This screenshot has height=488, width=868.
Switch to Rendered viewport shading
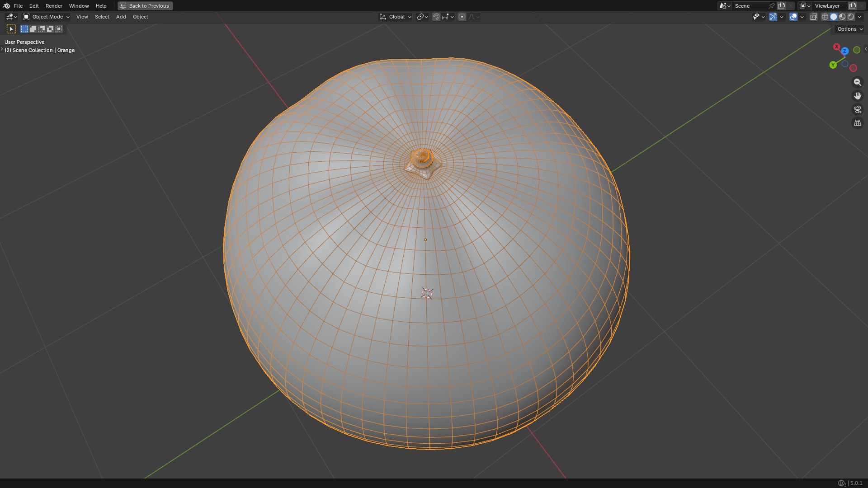pyautogui.click(x=851, y=17)
